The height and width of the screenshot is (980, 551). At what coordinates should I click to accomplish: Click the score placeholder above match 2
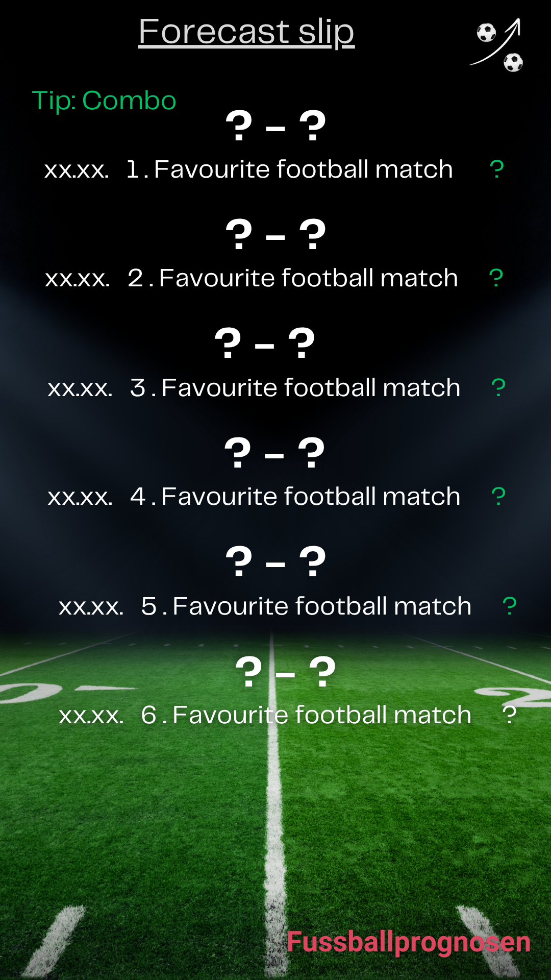(x=275, y=235)
